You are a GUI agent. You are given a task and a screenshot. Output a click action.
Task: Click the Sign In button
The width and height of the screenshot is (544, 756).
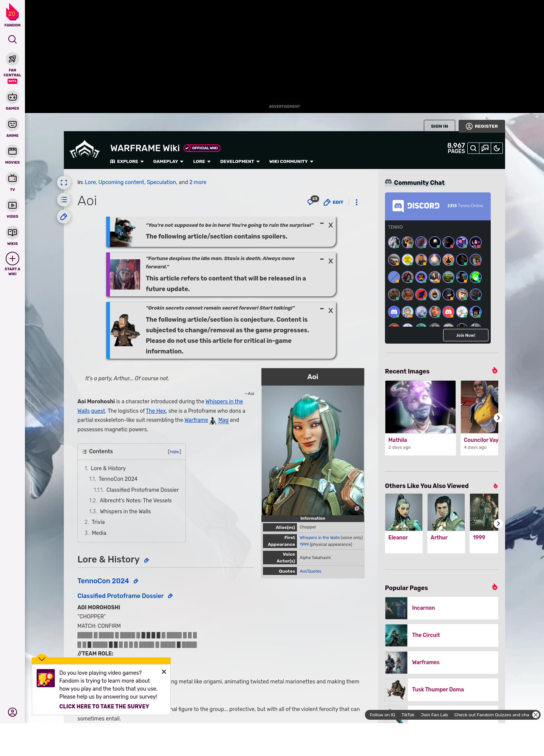click(439, 126)
